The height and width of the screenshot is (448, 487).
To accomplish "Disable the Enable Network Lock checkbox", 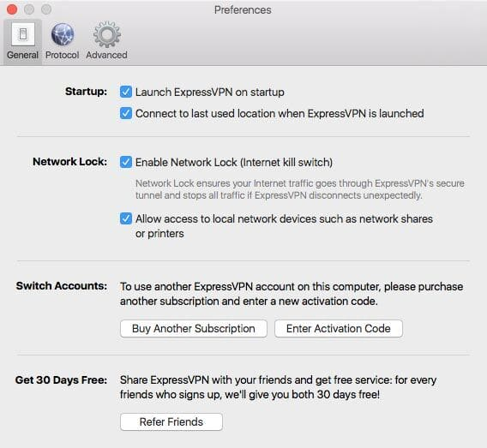I will click(126, 162).
